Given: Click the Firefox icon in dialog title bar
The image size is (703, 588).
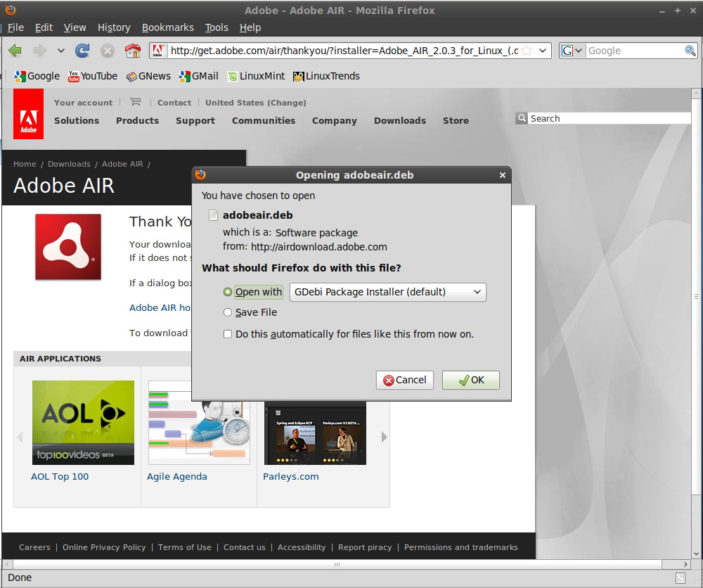Looking at the screenshot, I should [200, 174].
